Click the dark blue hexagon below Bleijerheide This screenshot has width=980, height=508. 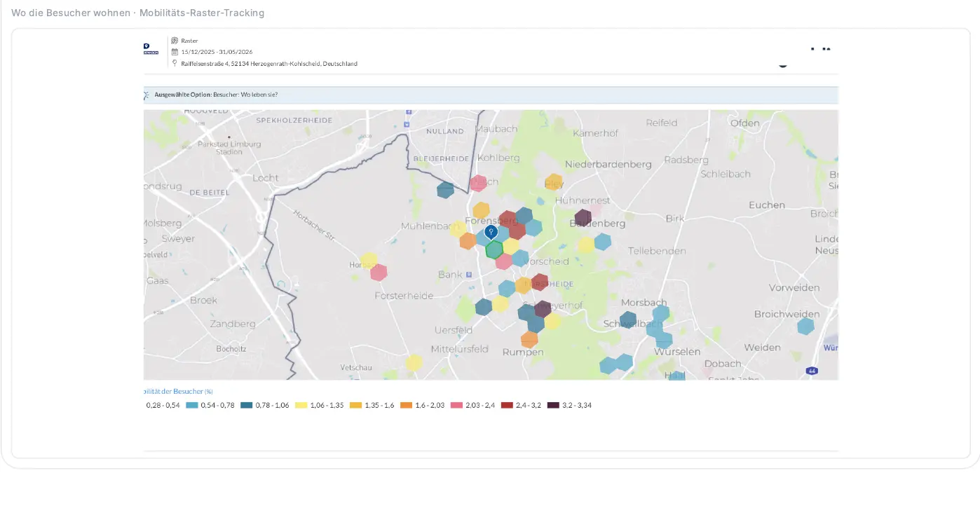[x=445, y=190]
